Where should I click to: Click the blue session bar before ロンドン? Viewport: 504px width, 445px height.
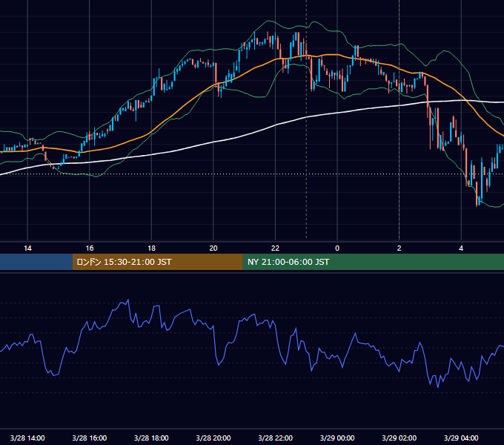click(36, 262)
